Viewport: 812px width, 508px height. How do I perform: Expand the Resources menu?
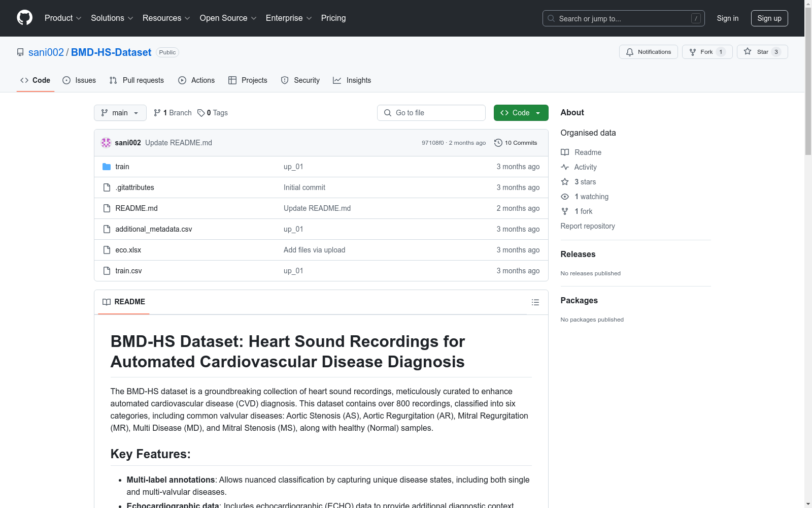[166, 18]
